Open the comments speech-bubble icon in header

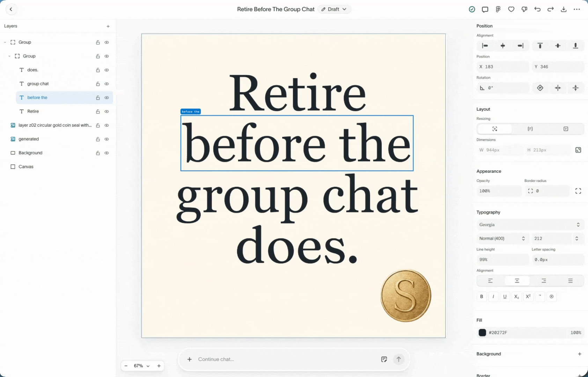click(x=485, y=9)
